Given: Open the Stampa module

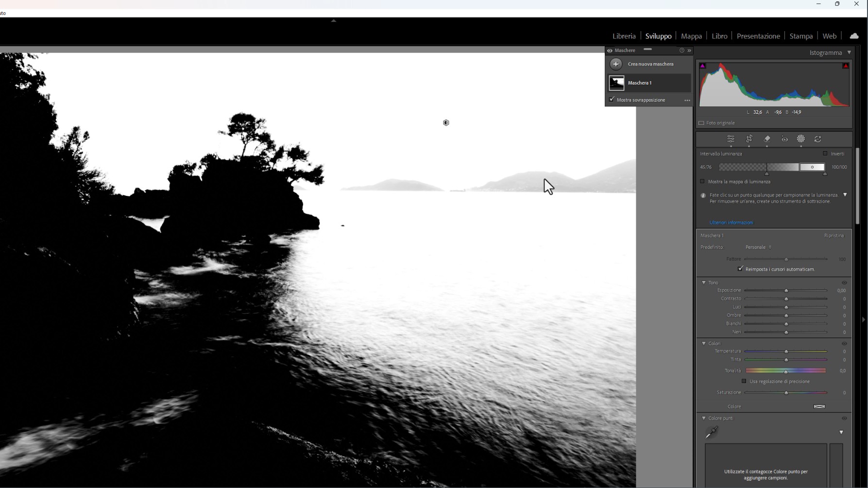Looking at the screenshot, I should (801, 35).
